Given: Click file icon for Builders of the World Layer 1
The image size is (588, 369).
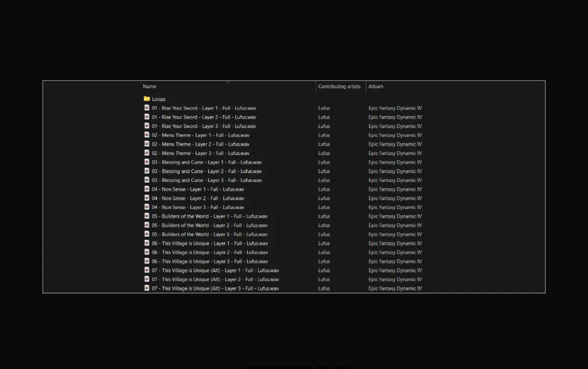Looking at the screenshot, I should click(147, 216).
